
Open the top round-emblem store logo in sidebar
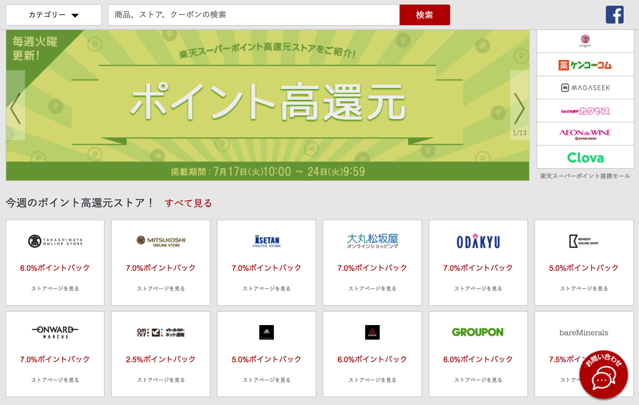point(585,41)
